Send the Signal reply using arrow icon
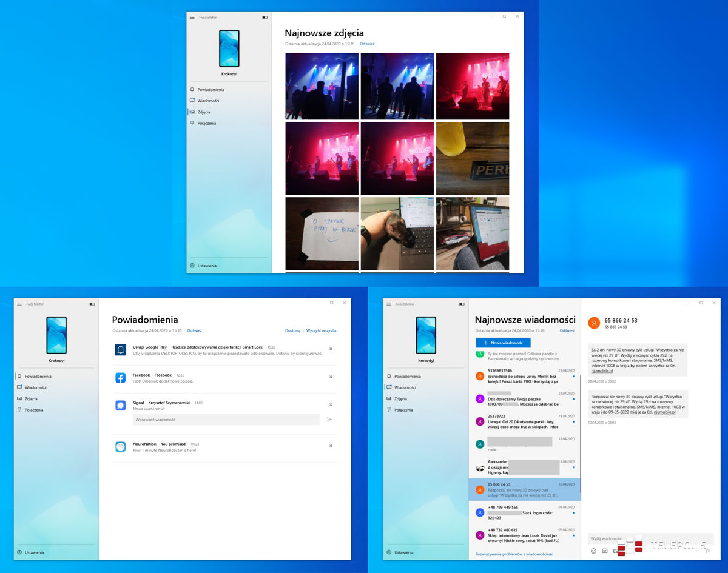The width and height of the screenshot is (728, 573). [329, 419]
